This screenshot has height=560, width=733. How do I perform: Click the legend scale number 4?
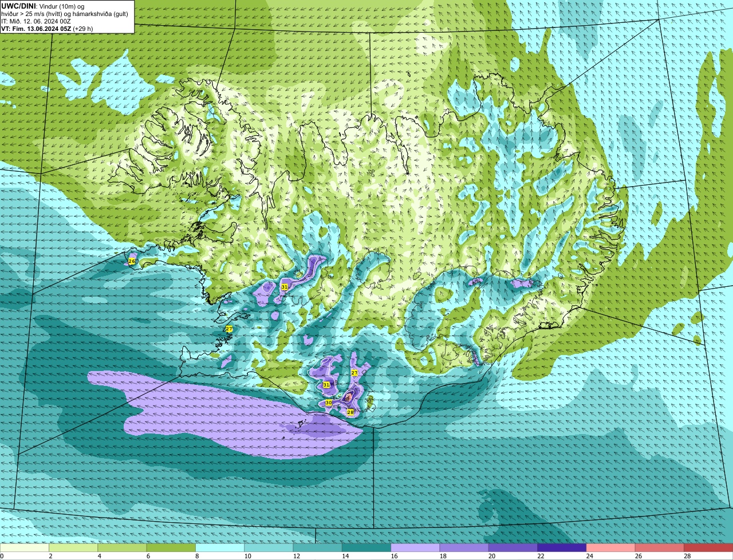tap(99, 556)
